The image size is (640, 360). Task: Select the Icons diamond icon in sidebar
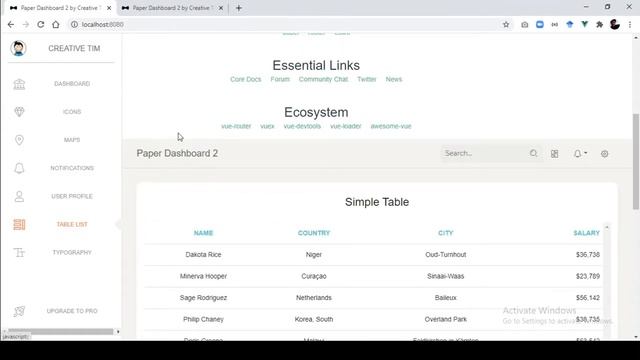(19, 112)
